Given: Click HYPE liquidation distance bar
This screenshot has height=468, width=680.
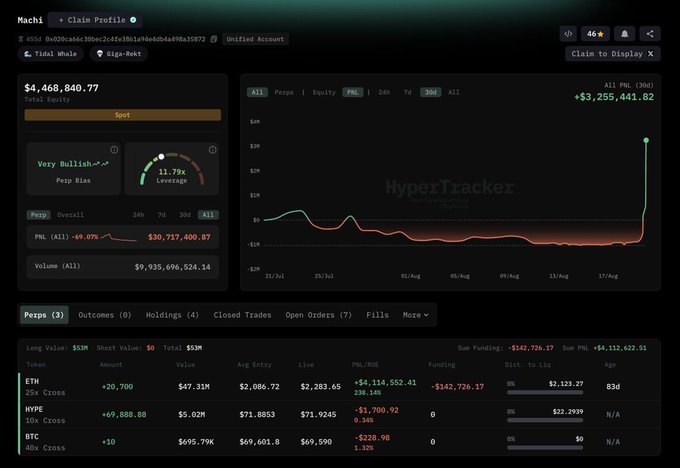Looking at the screenshot, I should pyautogui.click(x=545, y=420).
